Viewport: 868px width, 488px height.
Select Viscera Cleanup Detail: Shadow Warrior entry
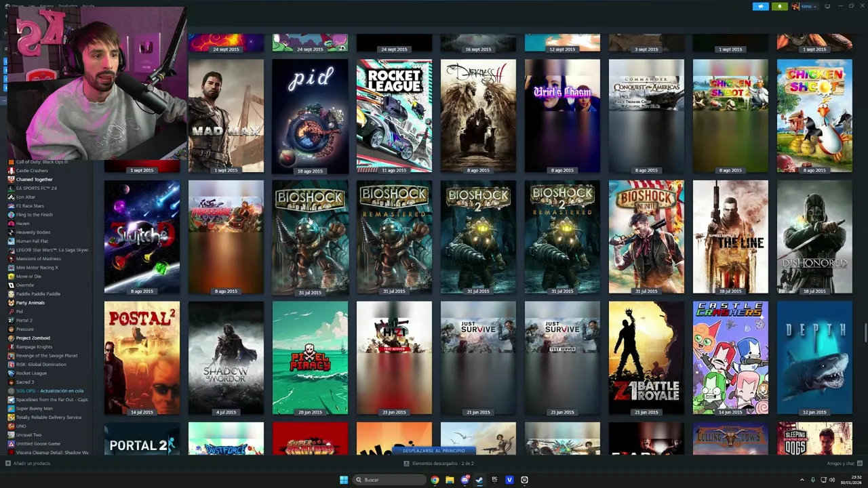[52, 453]
